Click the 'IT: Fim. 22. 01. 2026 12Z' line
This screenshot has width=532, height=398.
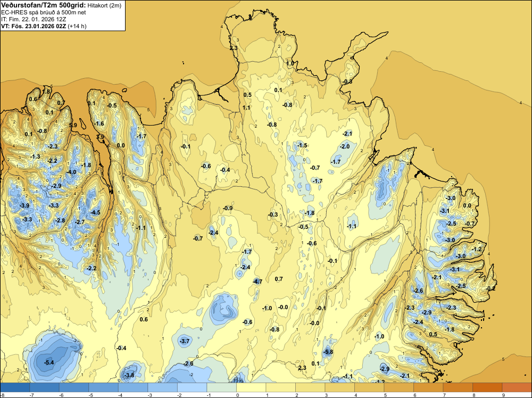34,19
